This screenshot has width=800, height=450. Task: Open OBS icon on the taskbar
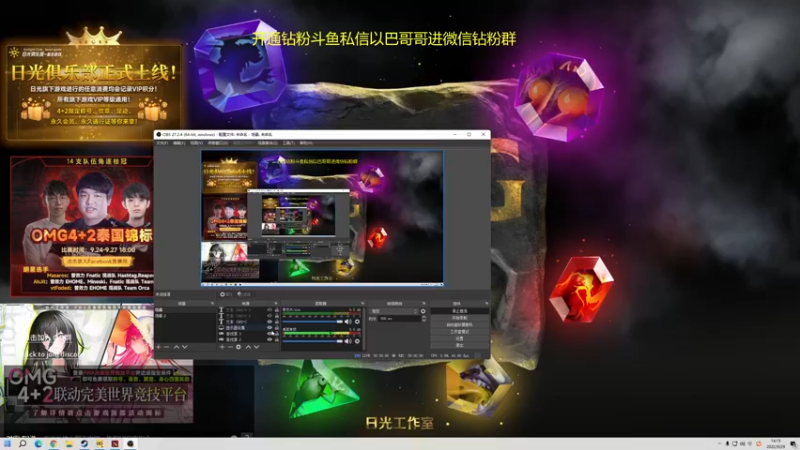click(x=130, y=444)
